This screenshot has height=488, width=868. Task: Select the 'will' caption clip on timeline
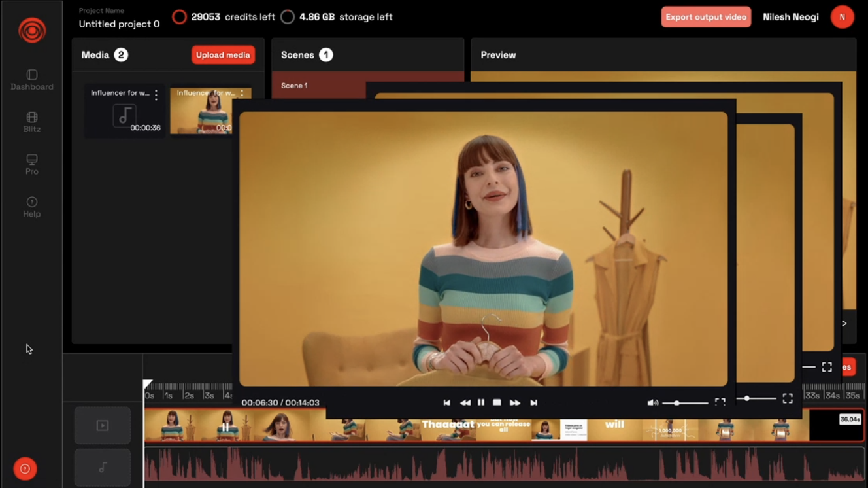614,425
